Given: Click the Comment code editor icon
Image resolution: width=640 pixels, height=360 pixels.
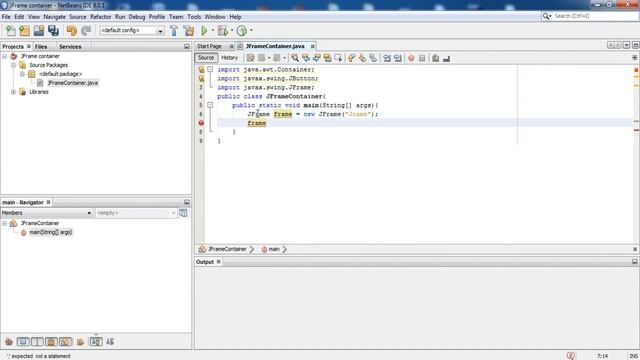Looking at the screenshot, I should point(436,58).
